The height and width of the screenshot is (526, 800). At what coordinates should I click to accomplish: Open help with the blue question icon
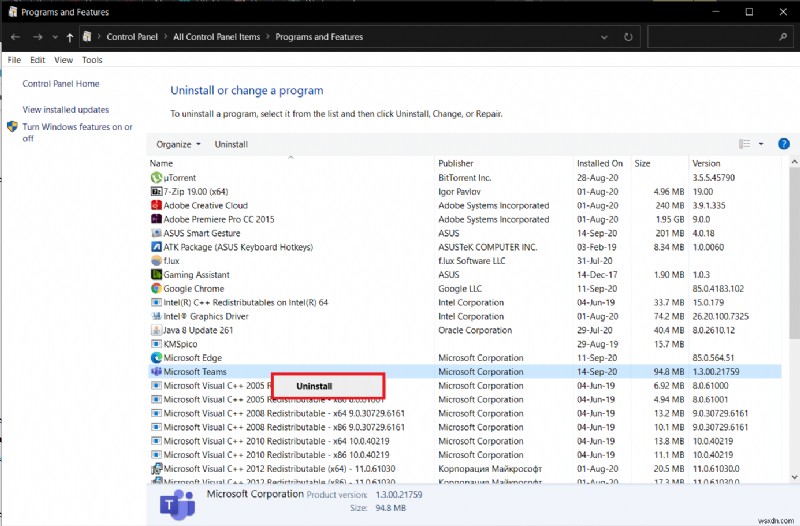(784, 144)
